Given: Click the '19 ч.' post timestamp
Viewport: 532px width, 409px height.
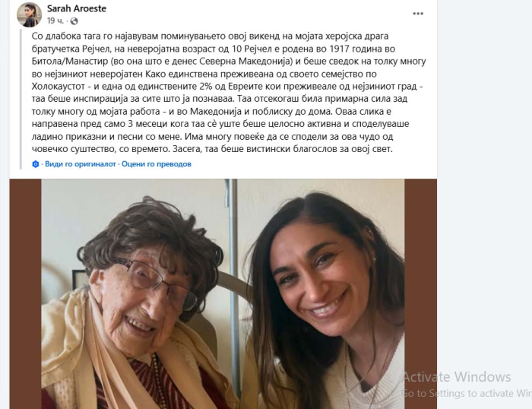Looking at the screenshot, I should pos(55,21).
